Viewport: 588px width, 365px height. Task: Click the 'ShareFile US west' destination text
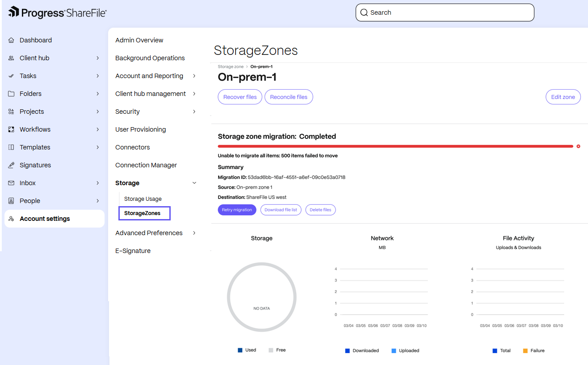pos(266,197)
